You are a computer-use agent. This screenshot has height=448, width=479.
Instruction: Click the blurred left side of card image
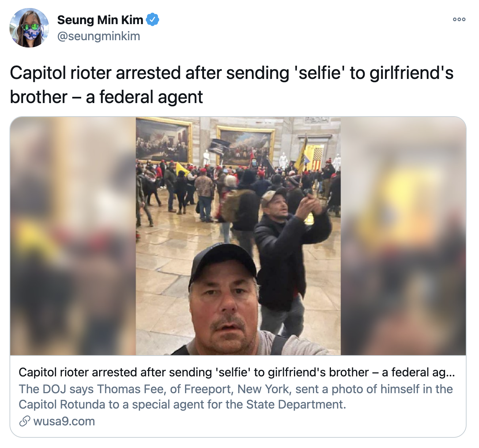73,236
